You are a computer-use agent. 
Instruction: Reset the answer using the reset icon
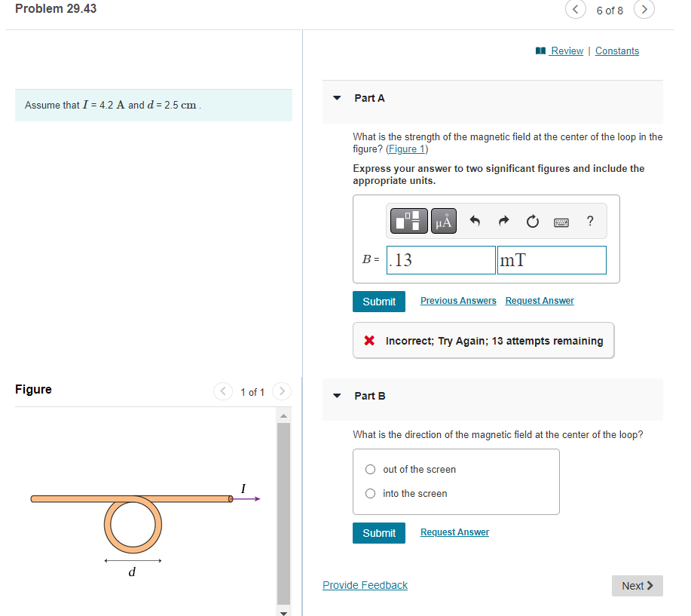pos(533,220)
